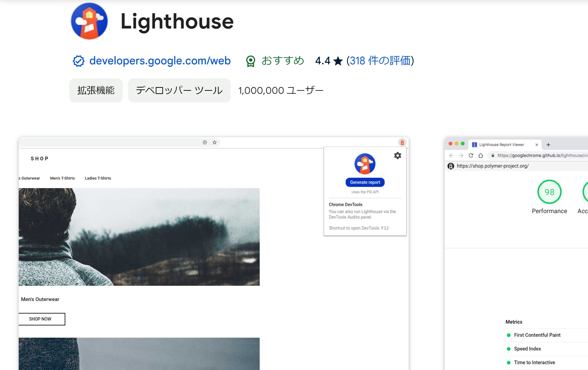This screenshot has height=370, width=588.
Task: Click the yellow minimize window dot
Action: [x=456, y=144]
